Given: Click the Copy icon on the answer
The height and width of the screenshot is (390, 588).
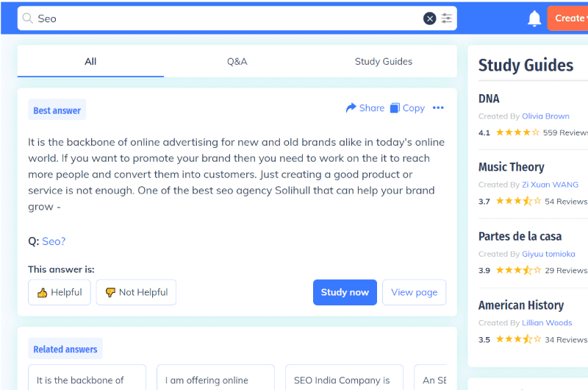Looking at the screenshot, I should click(395, 108).
